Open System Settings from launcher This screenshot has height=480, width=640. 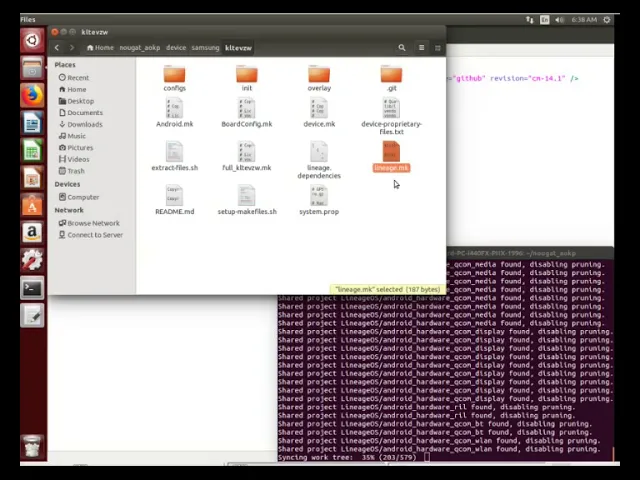32,260
